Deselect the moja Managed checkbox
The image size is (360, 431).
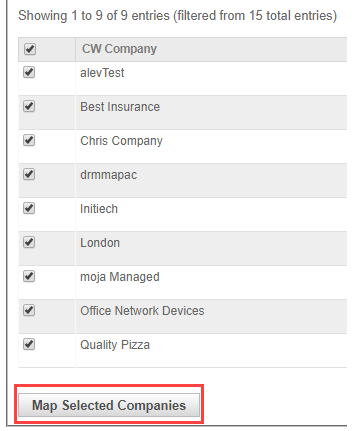[x=29, y=276]
